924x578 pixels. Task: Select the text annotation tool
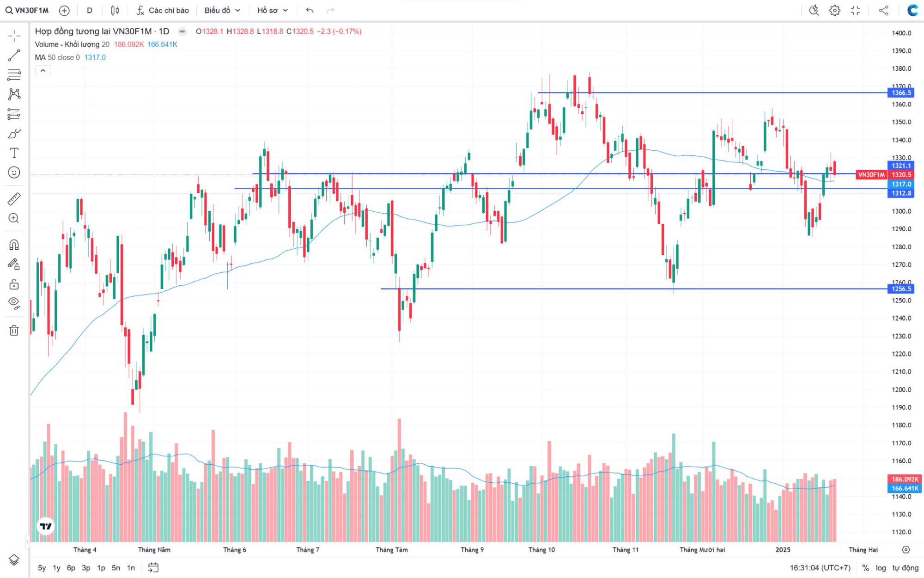(14, 153)
